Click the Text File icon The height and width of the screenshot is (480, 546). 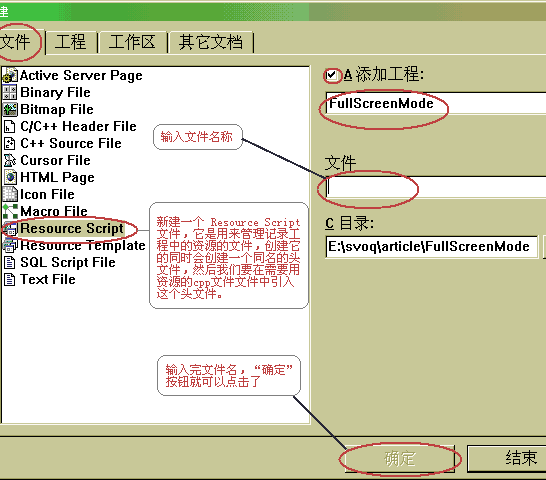point(10,279)
